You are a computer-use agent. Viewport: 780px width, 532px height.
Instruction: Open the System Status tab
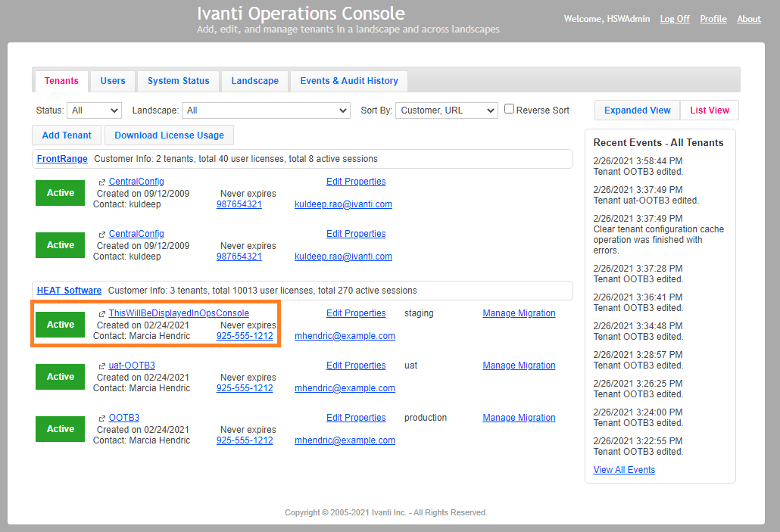[177, 81]
